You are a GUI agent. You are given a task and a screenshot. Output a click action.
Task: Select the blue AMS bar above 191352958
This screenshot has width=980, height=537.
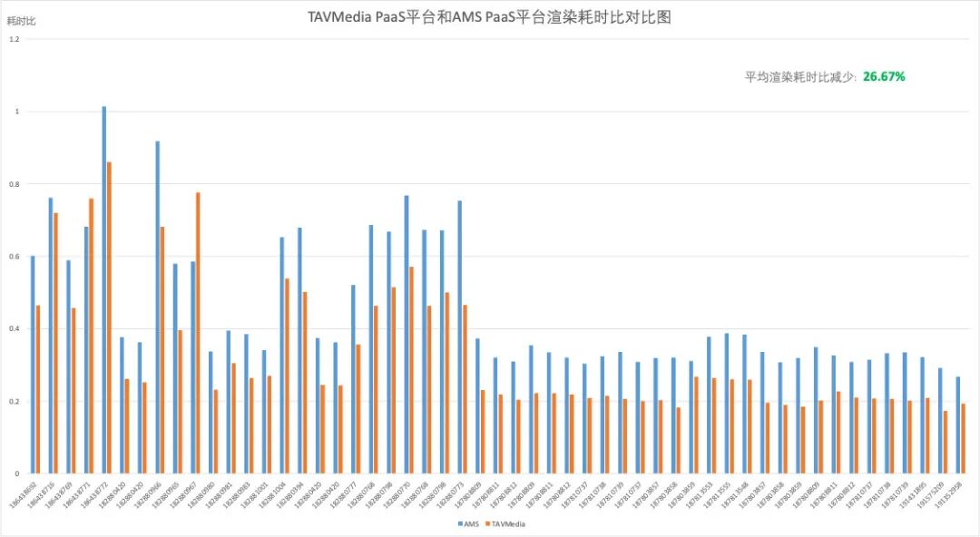(x=959, y=425)
